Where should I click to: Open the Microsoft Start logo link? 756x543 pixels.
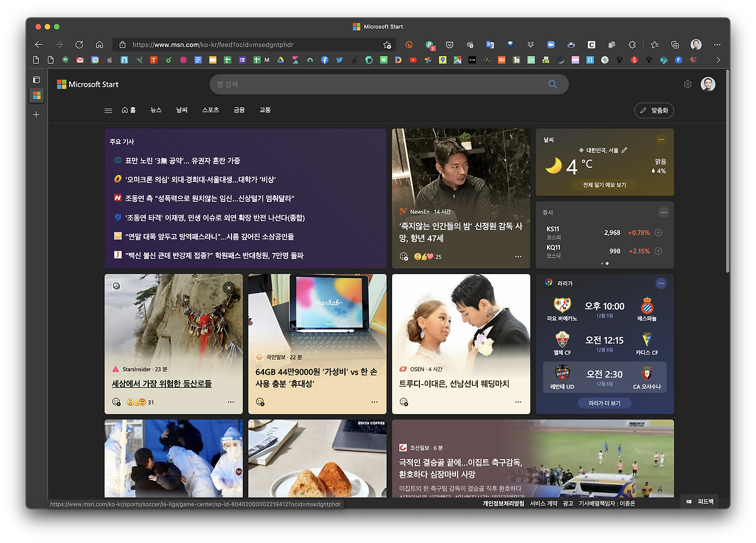(x=87, y=84)
